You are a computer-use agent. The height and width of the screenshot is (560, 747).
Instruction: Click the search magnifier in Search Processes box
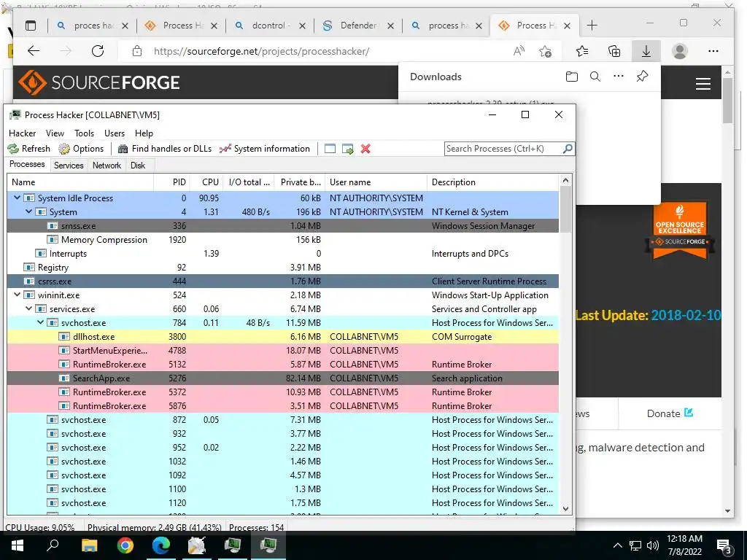(568, 149)
